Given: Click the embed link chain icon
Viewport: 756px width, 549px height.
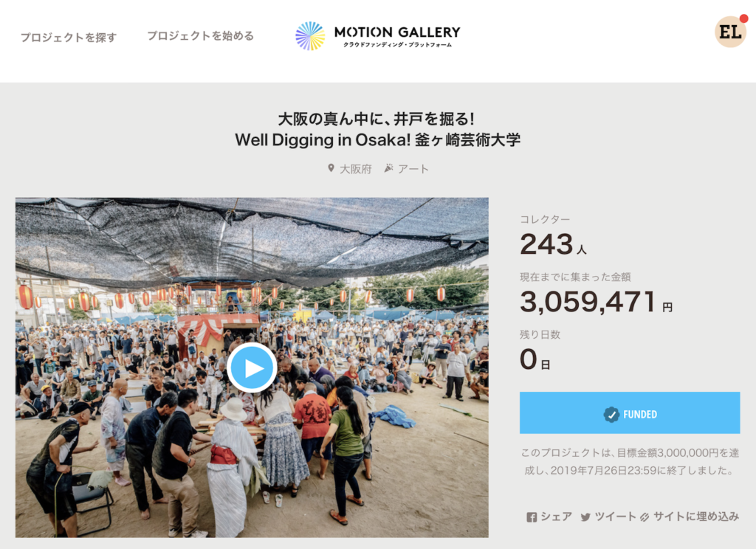Looking at the screenshot, I should click(645, 517).
